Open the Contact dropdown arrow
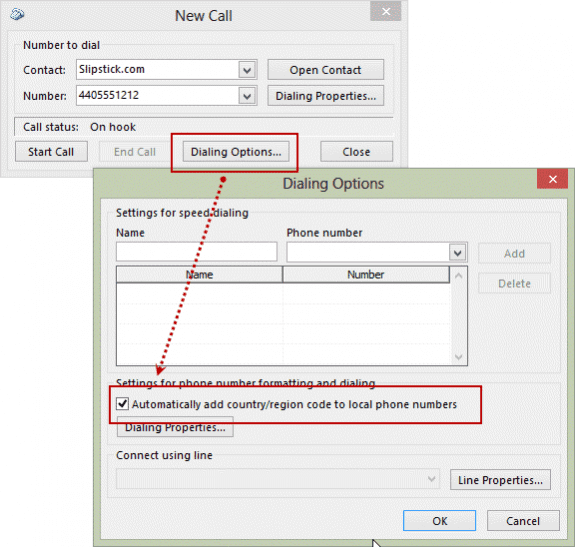This screenshot has height=547, width=575. point(247,70)
